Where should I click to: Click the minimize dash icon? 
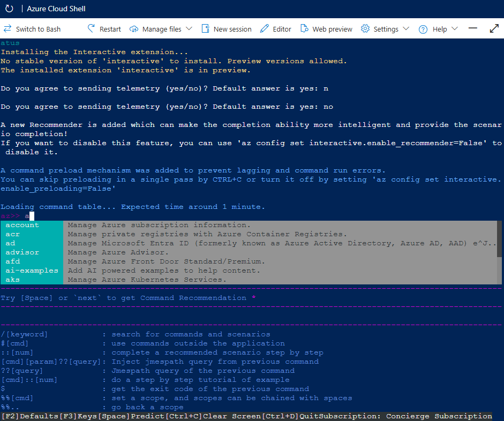(x=473, y=28)
